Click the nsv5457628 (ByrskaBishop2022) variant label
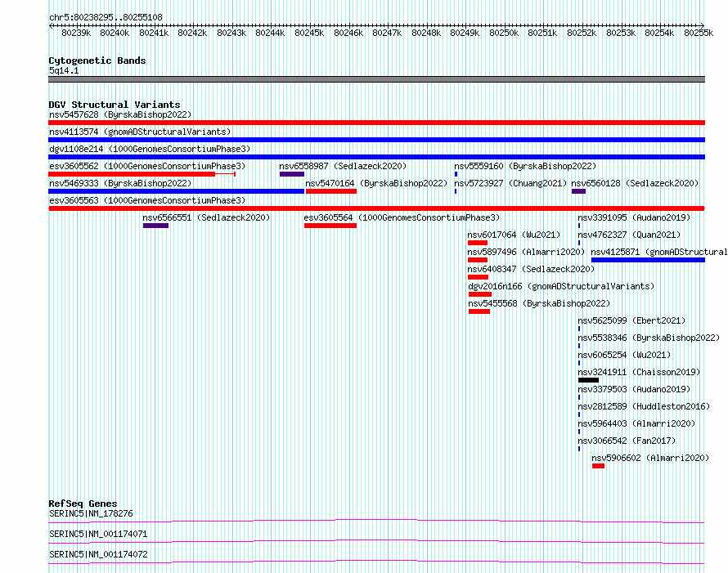728x573 pixels. pos(120,114)
